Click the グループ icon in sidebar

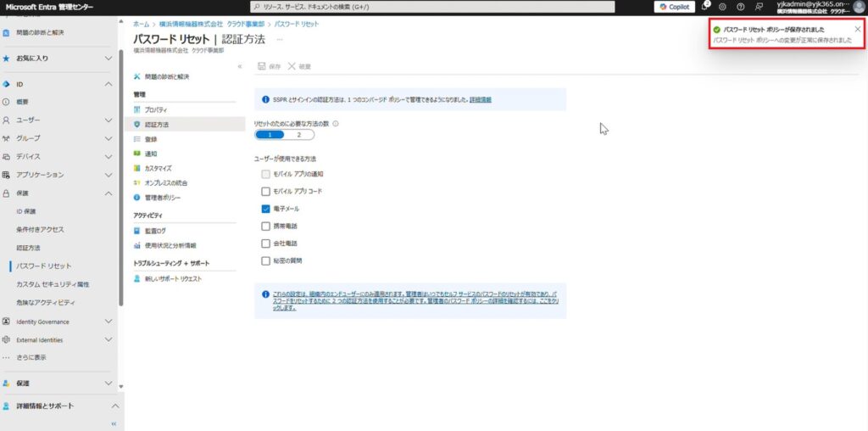point(6,138)
